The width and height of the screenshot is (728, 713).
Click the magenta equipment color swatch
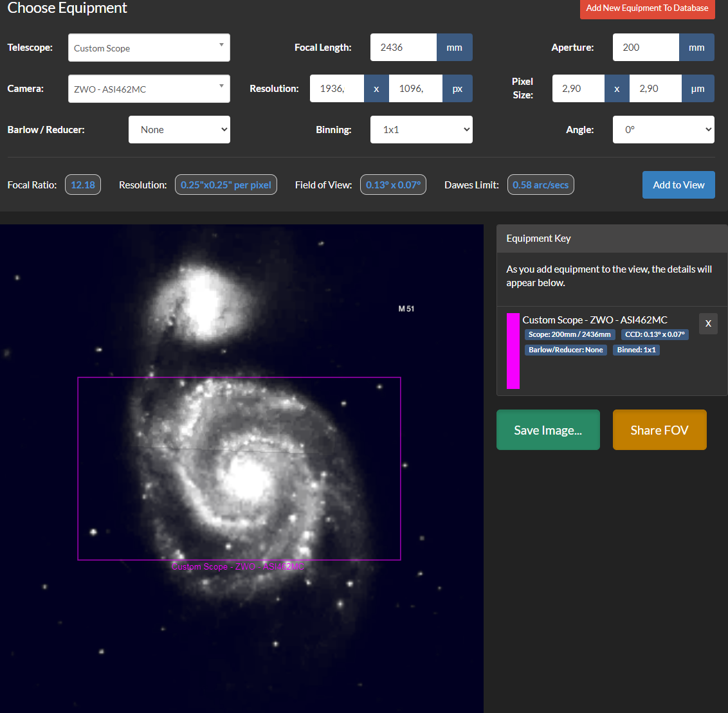click(x=513, y=351)
